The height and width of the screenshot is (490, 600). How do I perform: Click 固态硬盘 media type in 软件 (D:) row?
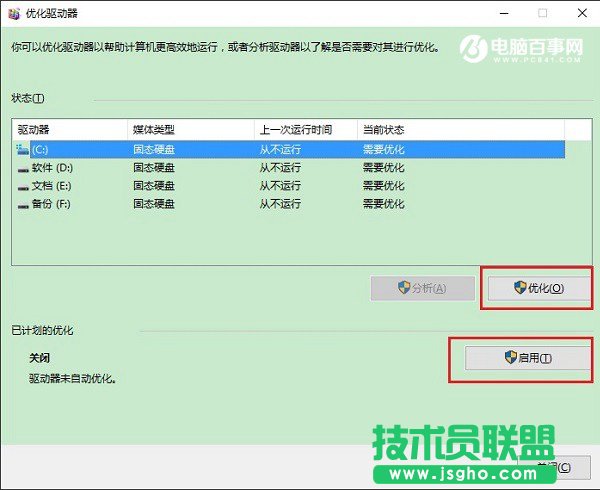[154, 168]
